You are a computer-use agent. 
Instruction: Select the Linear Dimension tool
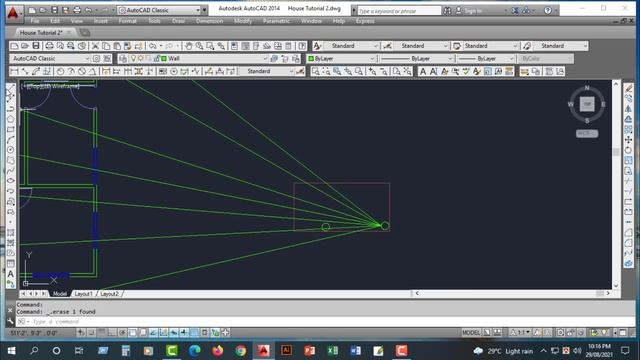pos(14,71)
